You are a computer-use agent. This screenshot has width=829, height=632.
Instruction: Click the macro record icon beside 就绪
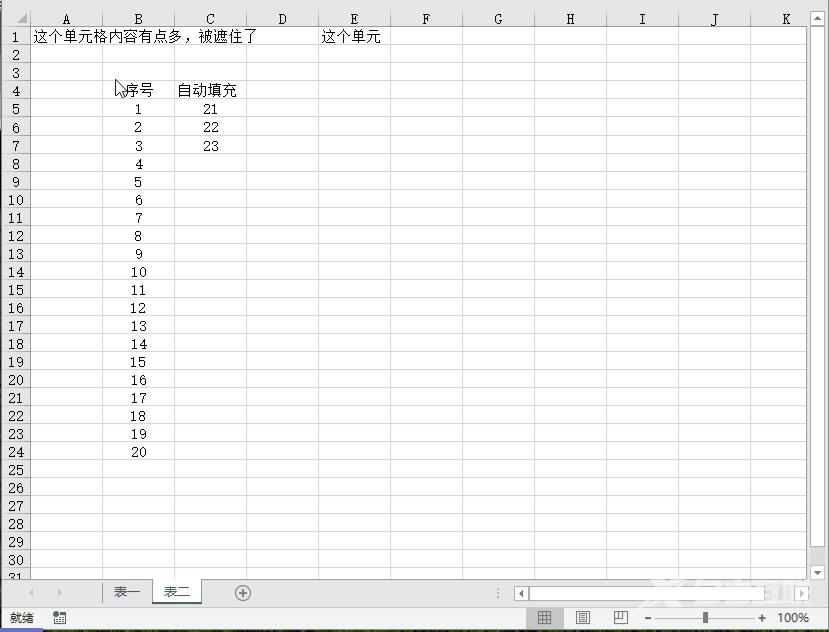[x=58, y=617]
